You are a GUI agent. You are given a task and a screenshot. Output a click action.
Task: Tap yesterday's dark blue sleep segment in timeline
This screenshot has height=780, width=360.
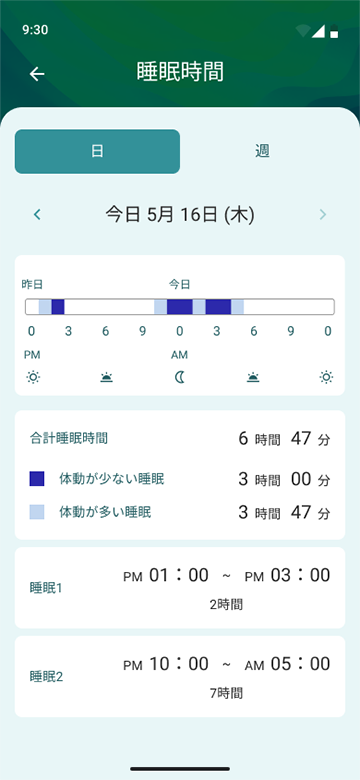(58, 307)
